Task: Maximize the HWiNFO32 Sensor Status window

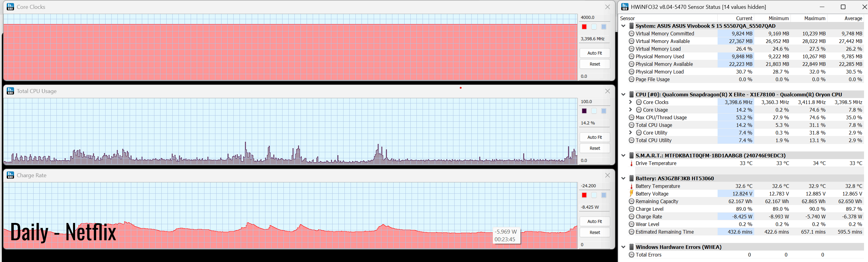Action: [x=843, y=7]
